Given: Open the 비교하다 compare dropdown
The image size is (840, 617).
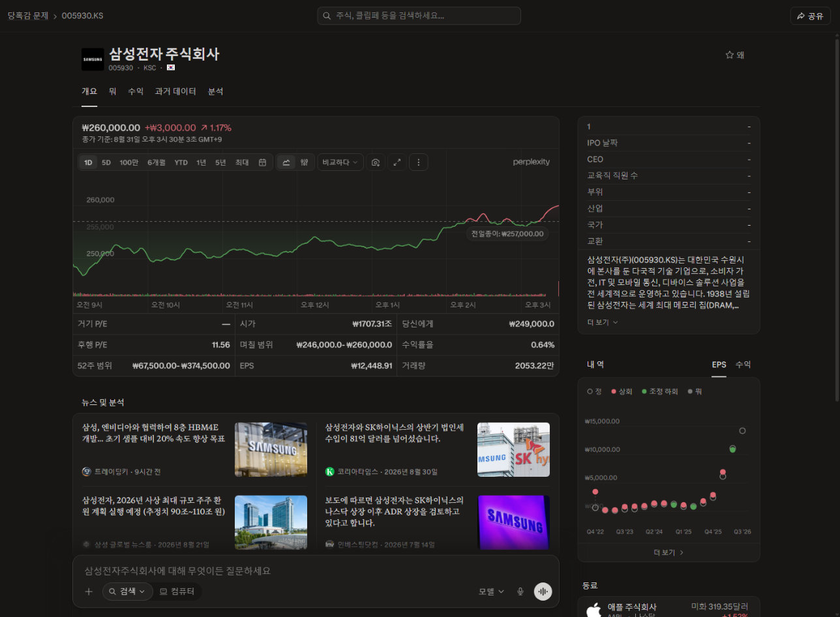Looking at the screenshot, I should coord(340,162).
